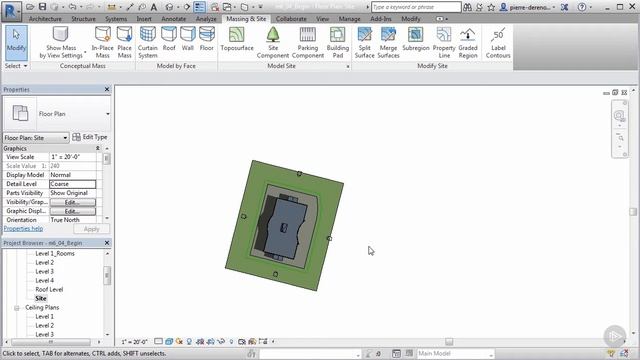Click the keyword search input box
The height and width of the screenshot is (360, 640).
[416, 7]
